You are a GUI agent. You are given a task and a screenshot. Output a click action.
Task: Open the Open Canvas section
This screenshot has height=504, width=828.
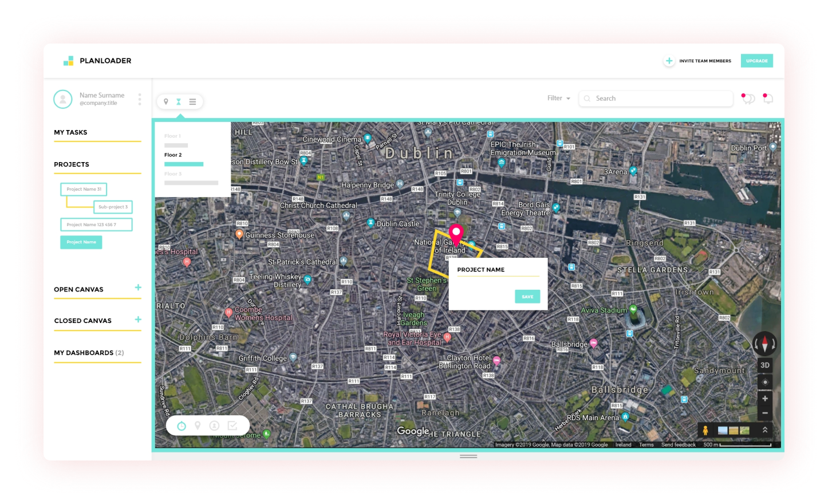(79, 290)
